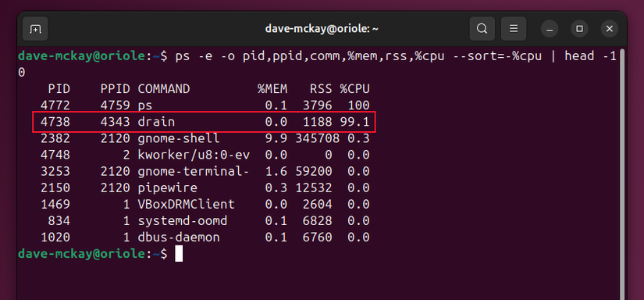Click the gnome-shell command name

point(179,139)
